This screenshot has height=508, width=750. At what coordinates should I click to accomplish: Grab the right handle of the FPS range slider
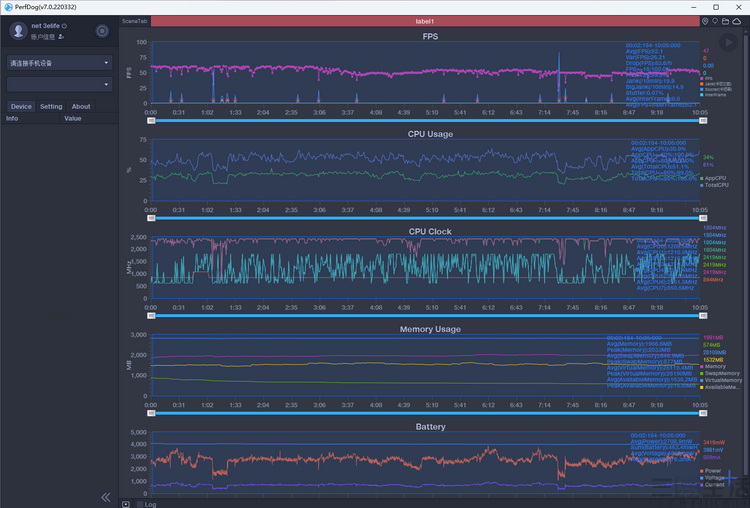[x=703, y=121]
